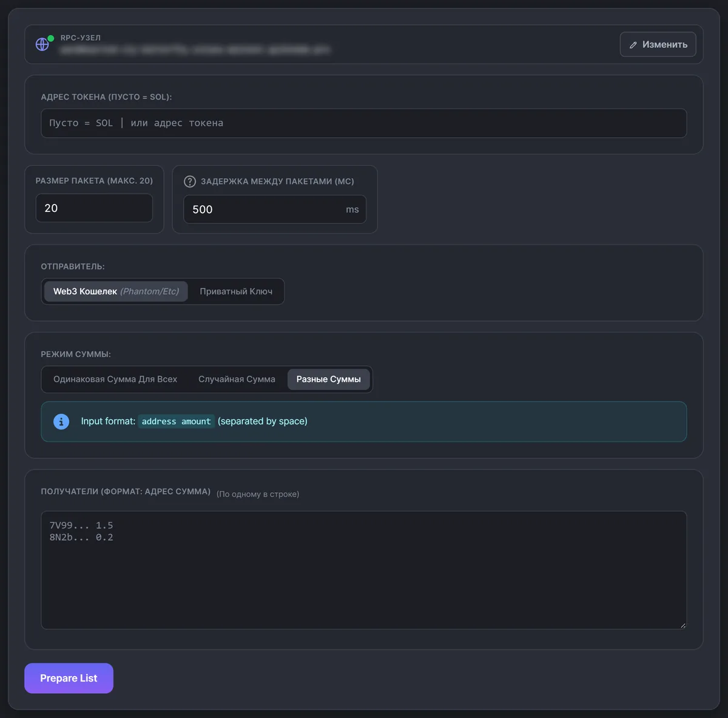
Task: Click the recipients textarea resize handle
Action: pyautogui.click(x=682, y=625)
